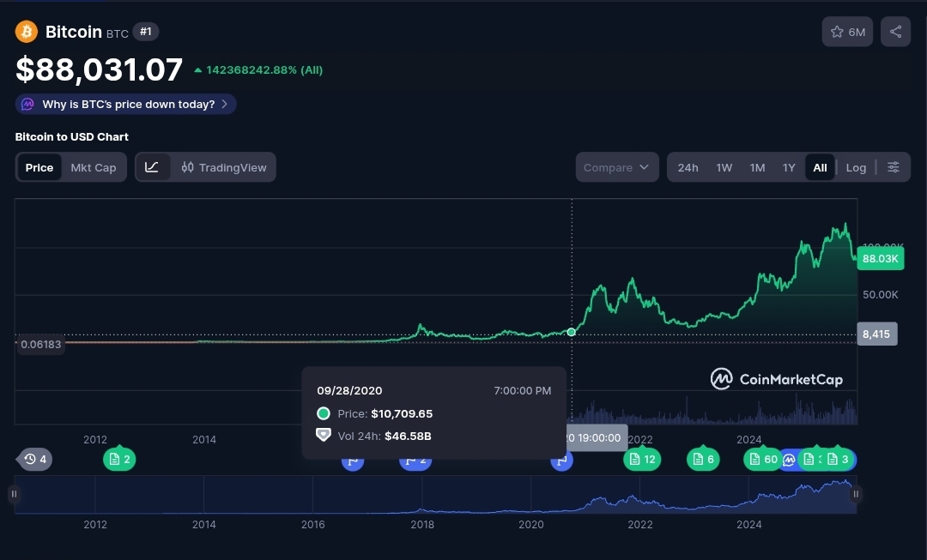Click the #1 rank badge
This screenshot has width=927, height=560.
pos(145,32)
